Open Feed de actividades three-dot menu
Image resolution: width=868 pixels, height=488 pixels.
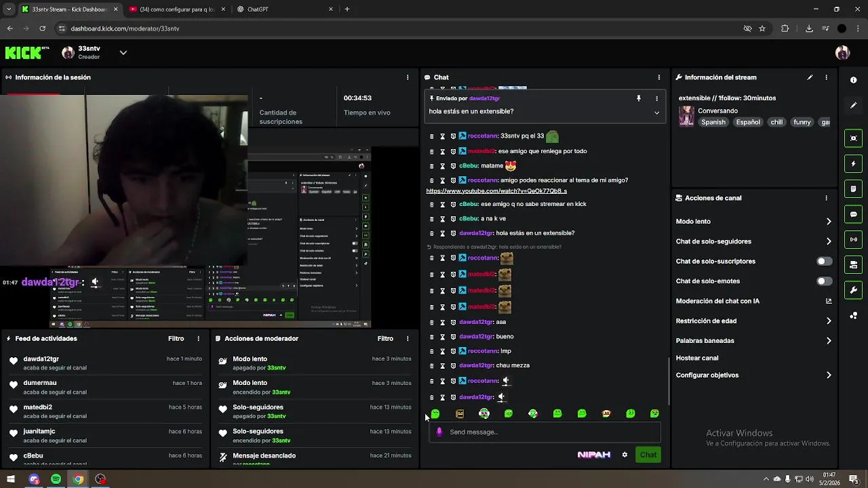pyautogui.click(x=199, y=338)
